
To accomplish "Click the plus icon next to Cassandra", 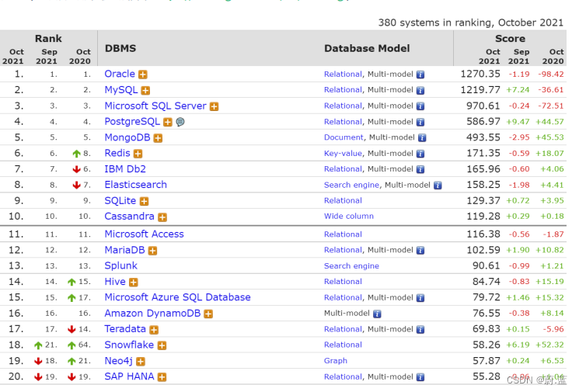I will [x=162, y=217].
